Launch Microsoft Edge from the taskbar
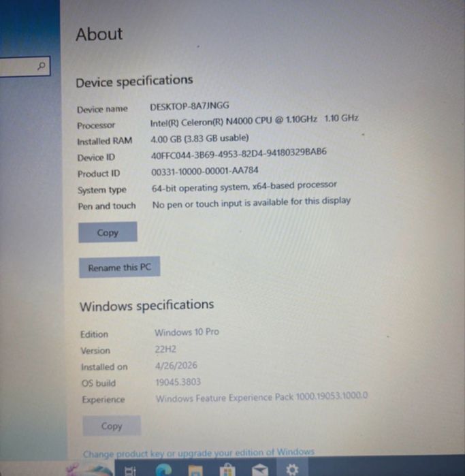This screenshot has height=476, width=465. click(x=163, y=471)
